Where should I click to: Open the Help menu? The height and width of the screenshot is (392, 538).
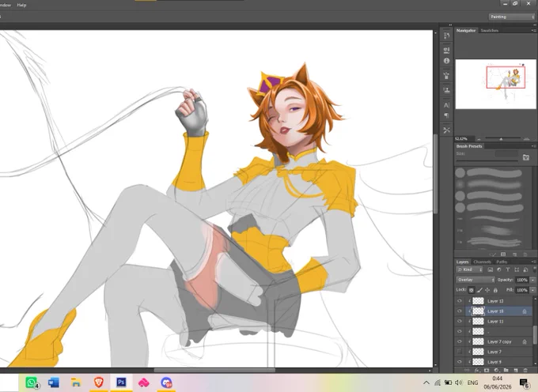[21, 6]
